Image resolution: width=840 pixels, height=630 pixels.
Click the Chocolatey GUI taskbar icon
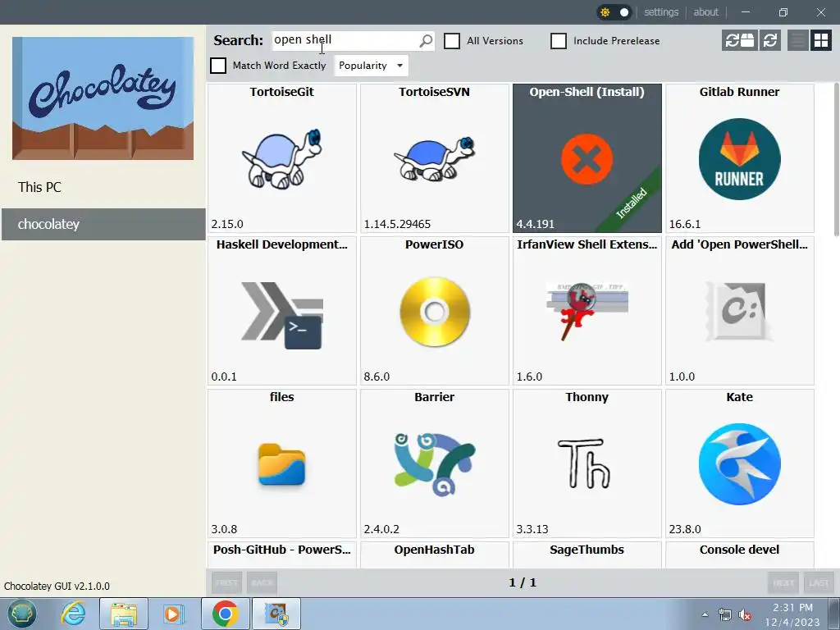[276, 614]
